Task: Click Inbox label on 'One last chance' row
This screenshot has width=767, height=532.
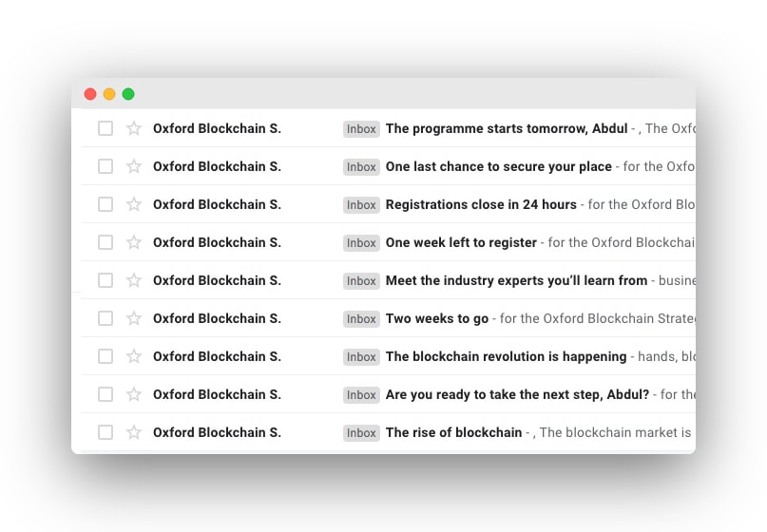Action: tap(361, 167)
